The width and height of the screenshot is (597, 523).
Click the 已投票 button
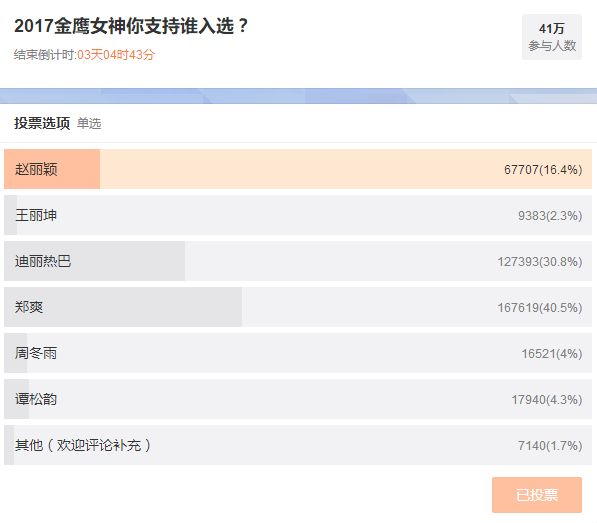click(537, 495)
